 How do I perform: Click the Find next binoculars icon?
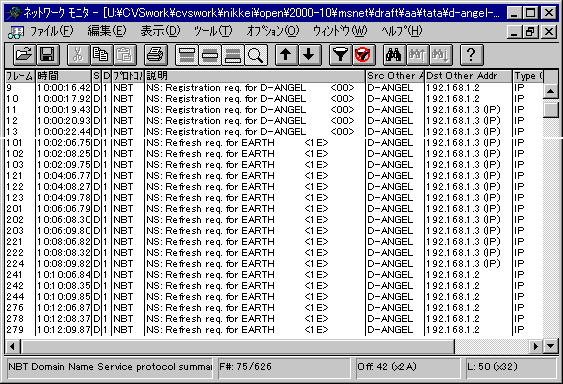441,55
